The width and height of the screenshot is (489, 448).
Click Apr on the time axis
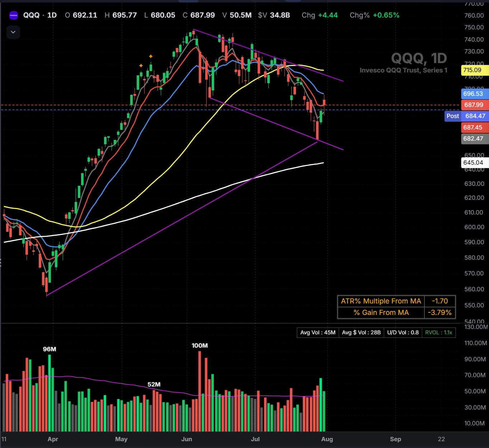click(53, 439)
